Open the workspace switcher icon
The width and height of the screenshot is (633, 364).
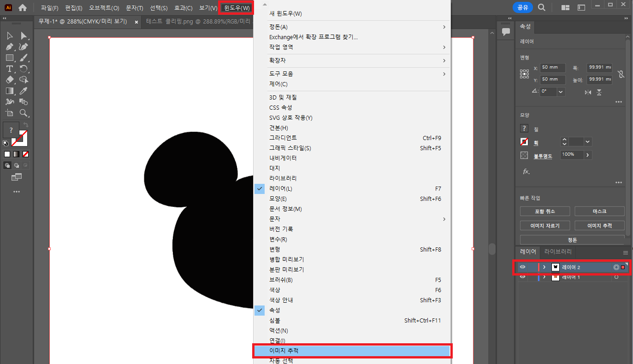[581, 8]
